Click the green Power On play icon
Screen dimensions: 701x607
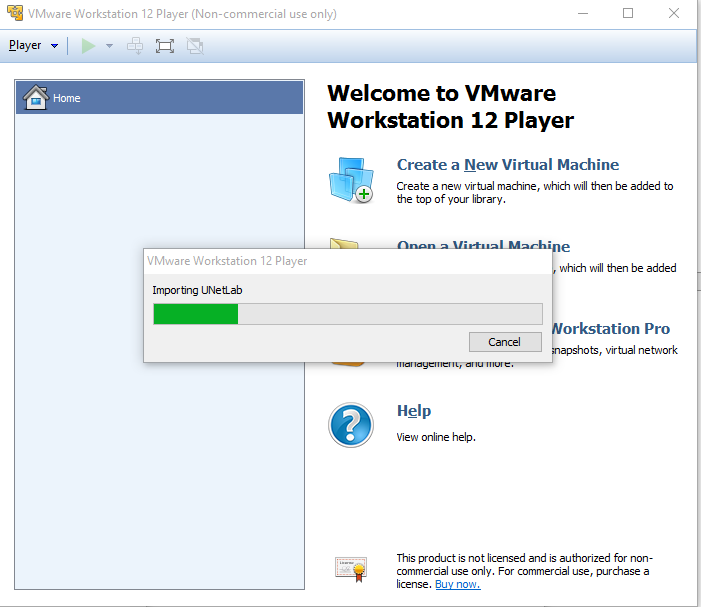(88, 46)
